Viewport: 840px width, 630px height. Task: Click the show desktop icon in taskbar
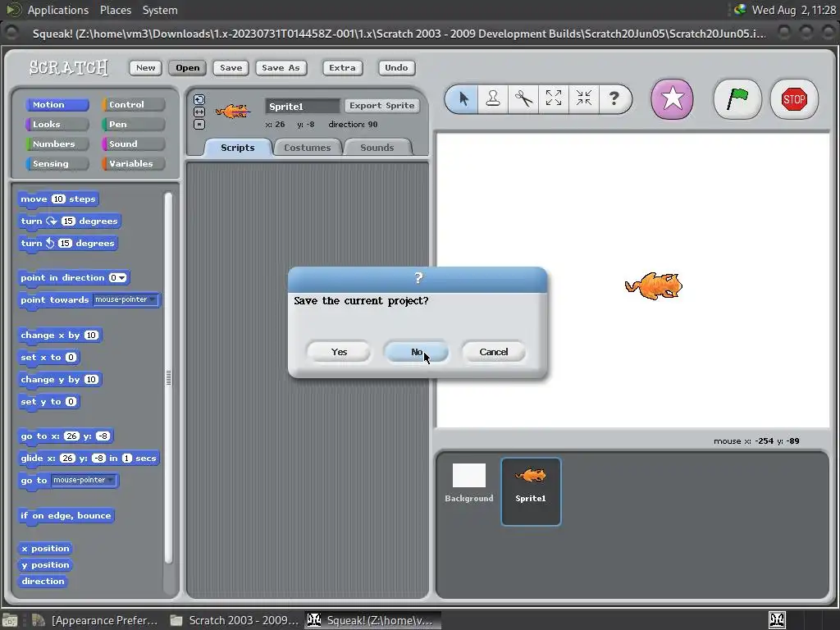(x=10, y=620)
